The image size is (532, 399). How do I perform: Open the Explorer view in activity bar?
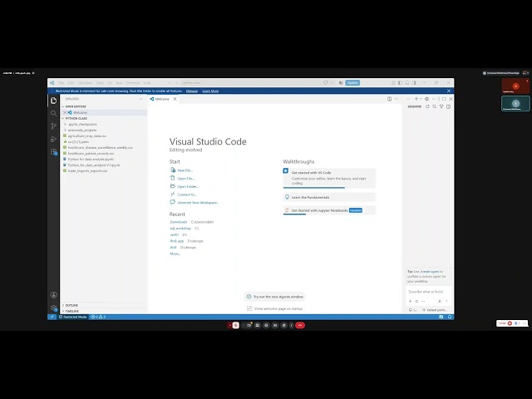click(53, 101)
